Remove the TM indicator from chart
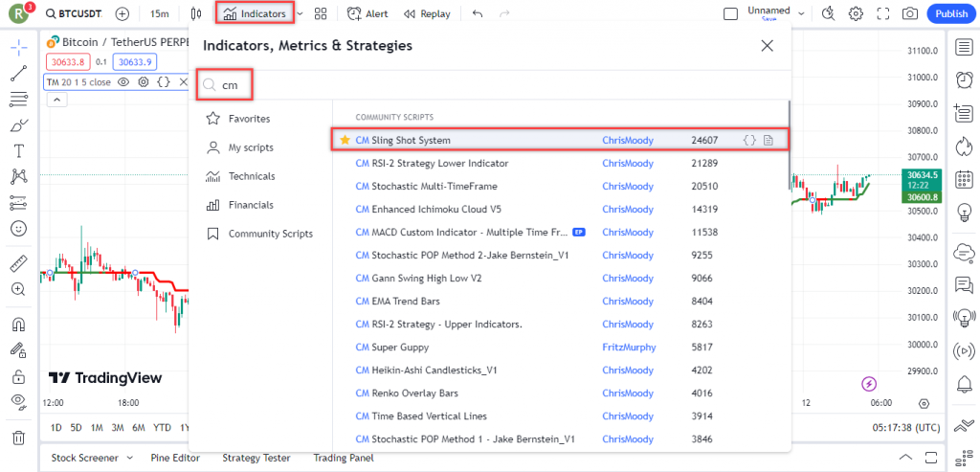The height and width of the screenshot is (472, 980). pyautogui.click(x=183, y=82)
